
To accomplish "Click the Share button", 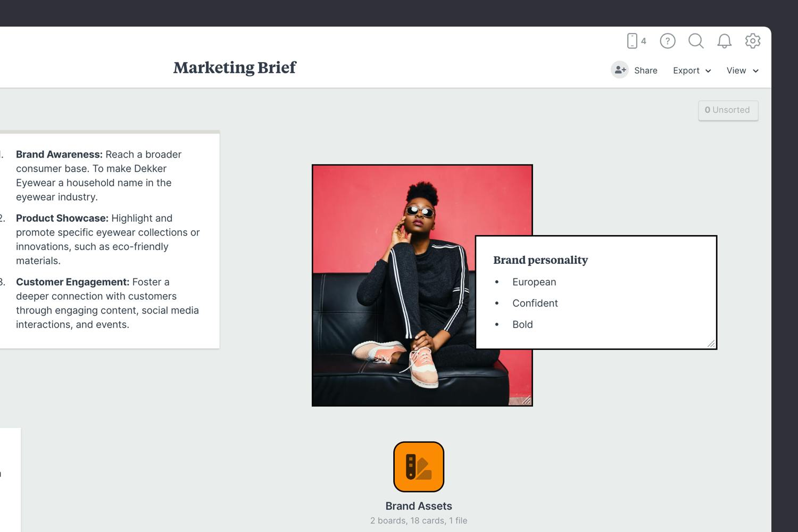I will (645, 70).
